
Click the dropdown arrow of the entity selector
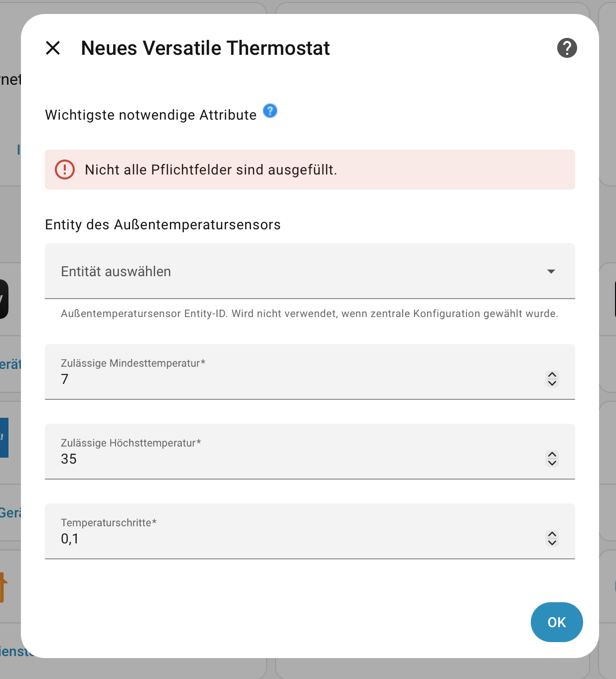[x=551, y=271]
